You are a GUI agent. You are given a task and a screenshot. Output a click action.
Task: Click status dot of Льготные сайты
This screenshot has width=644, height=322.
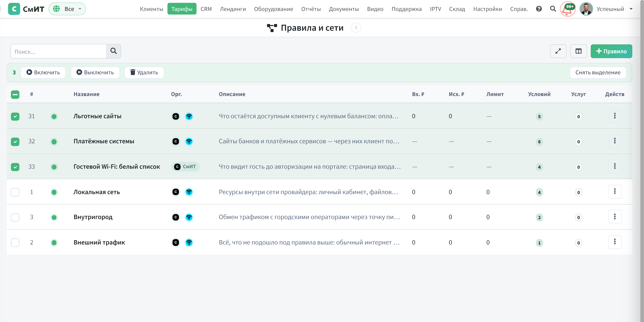(x=54, y=116)
